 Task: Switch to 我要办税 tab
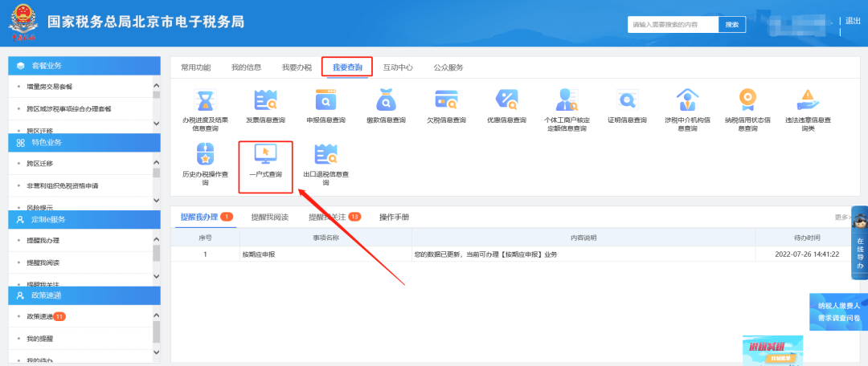pyautogui.click(x=297, y=67)
